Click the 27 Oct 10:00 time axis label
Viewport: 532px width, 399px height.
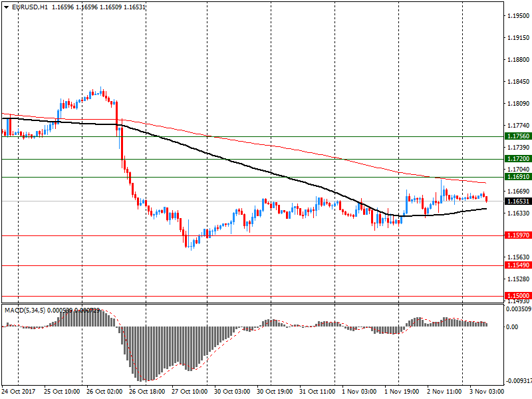(190, 392)
